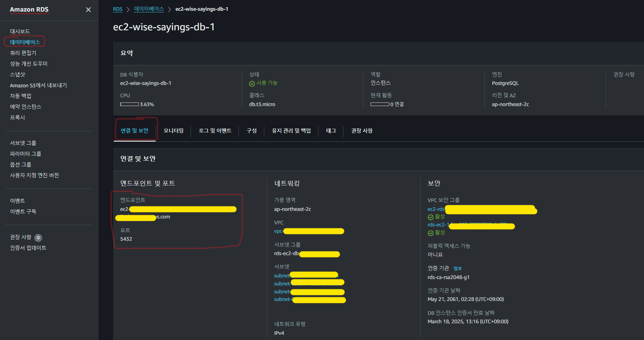Open the fourth subnet link

(x=310, y=299)
